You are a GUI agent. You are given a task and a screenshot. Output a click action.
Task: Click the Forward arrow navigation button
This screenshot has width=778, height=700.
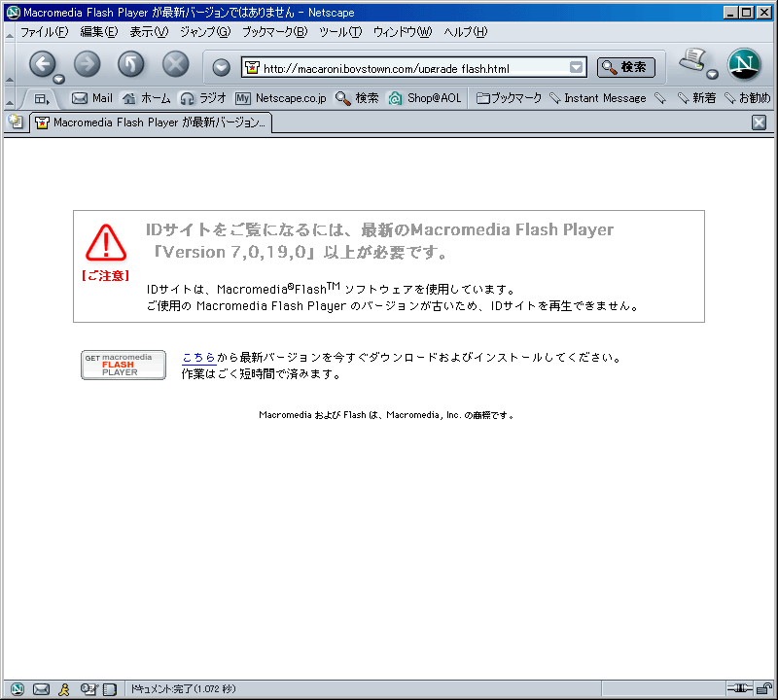87,64
